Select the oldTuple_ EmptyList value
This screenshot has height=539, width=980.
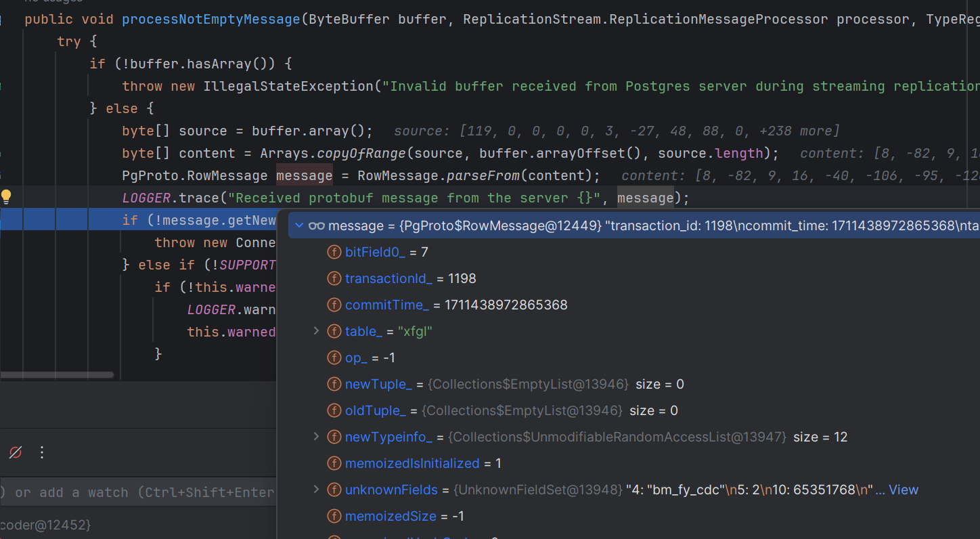coord(522,410)
